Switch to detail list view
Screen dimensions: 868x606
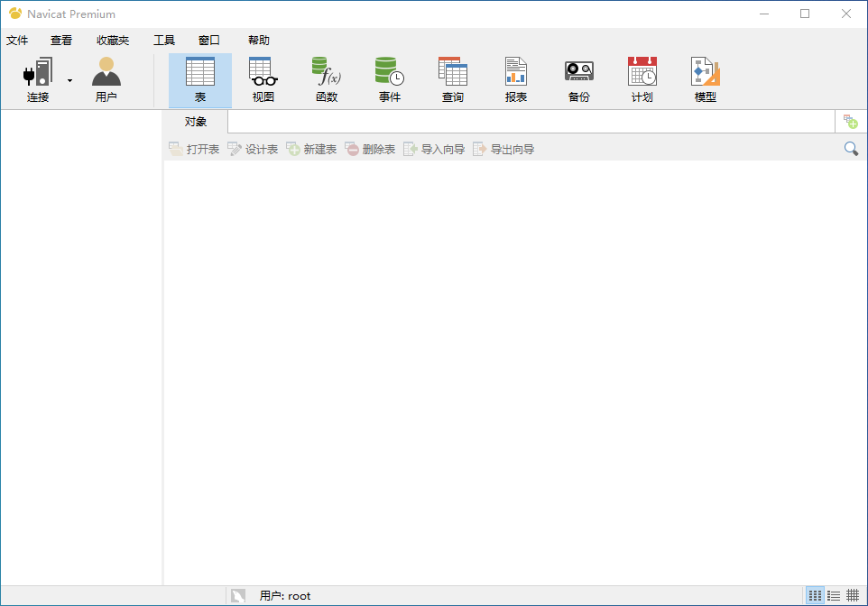[853, 595]
